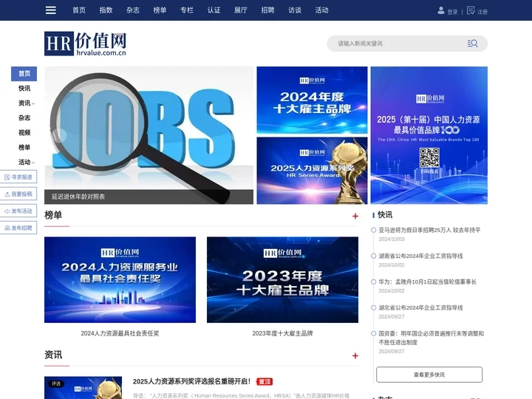Expand the 资讯 sidebar submenu
This screenshot has height=399, width=532.
33,103
